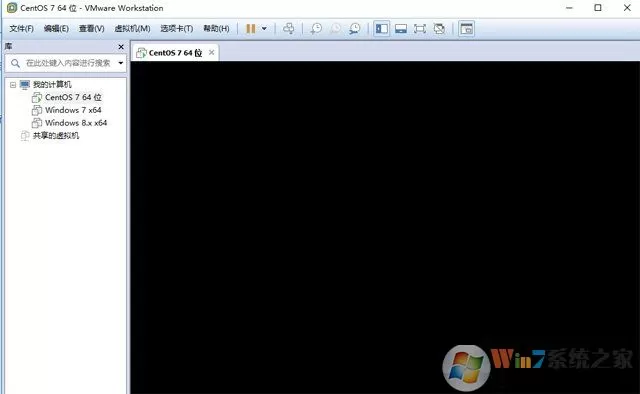Toggle the thumbnail bar view icon
Image resolution: width=640 pixels, height=394 pixels.
(401, 29)
